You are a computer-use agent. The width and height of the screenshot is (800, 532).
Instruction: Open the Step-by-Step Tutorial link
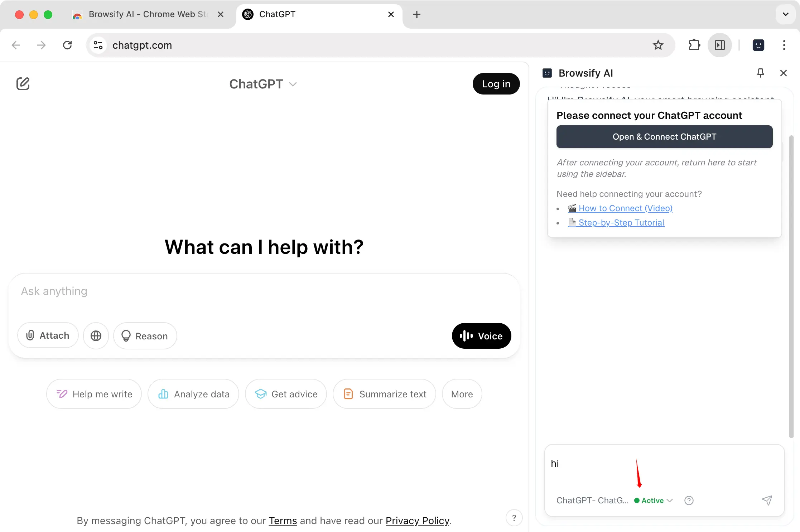(616, 223)
